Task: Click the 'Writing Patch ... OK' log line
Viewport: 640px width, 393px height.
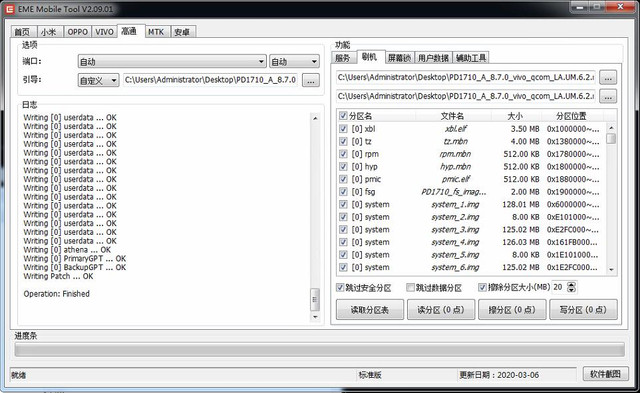Action: tap(58, 276)
